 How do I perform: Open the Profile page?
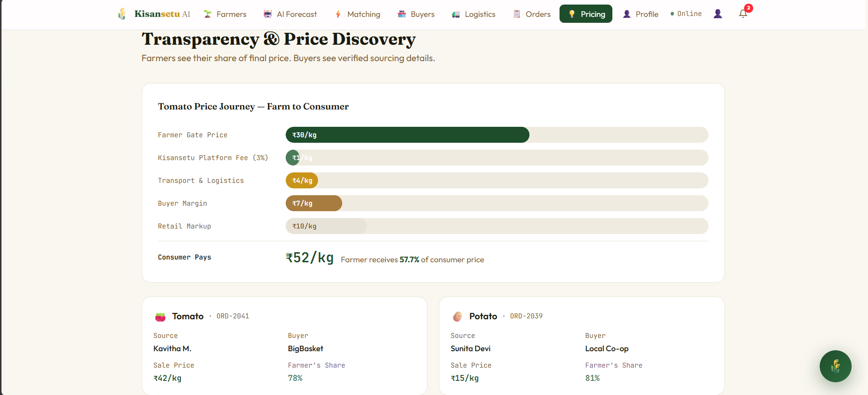641,14
